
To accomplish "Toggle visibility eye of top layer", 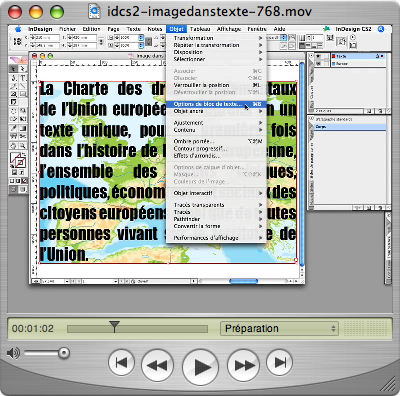I will pos(318,56).
